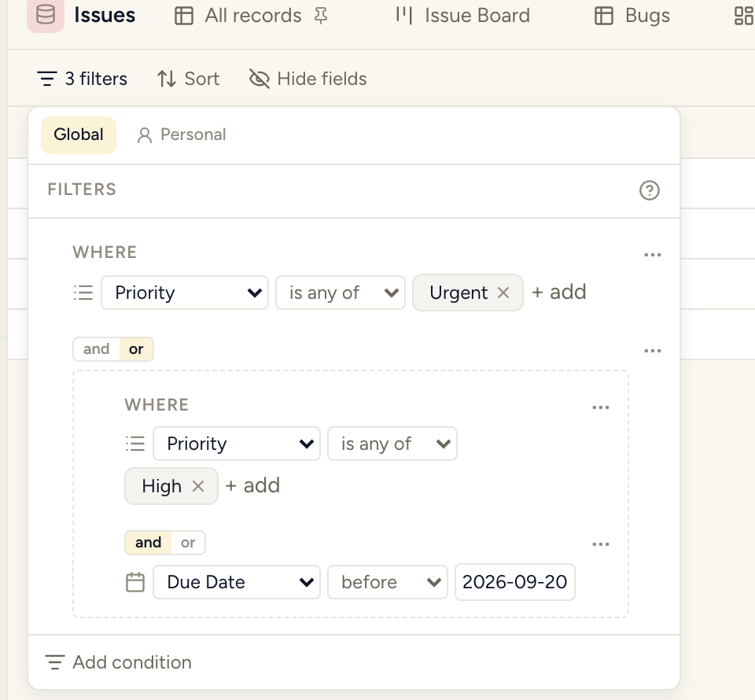Open the first 'is any of' operator dropdown
This screenshot has height=700, width=755.
point(341,293)
